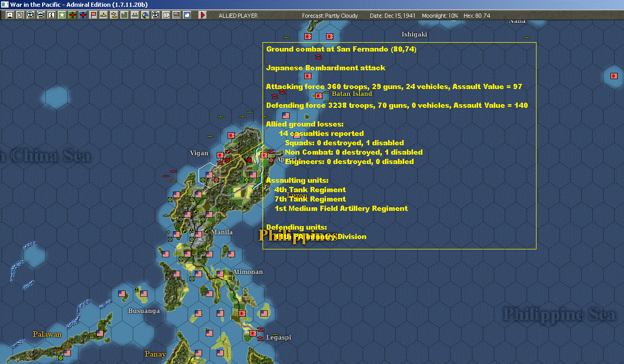Viewport: 624px width, 364px height.
Task: Click 'Japanese Bombardment attack' line
Action: (326, 68)
